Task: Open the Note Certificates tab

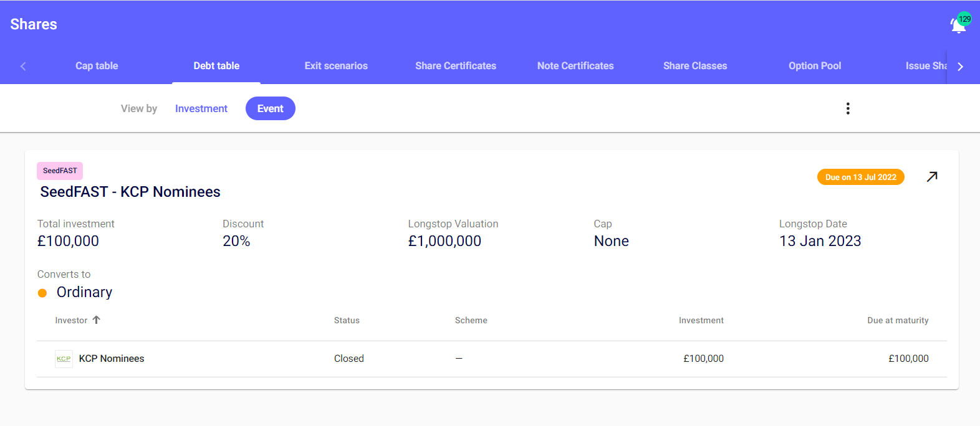Action: click(x=575, y=66)
